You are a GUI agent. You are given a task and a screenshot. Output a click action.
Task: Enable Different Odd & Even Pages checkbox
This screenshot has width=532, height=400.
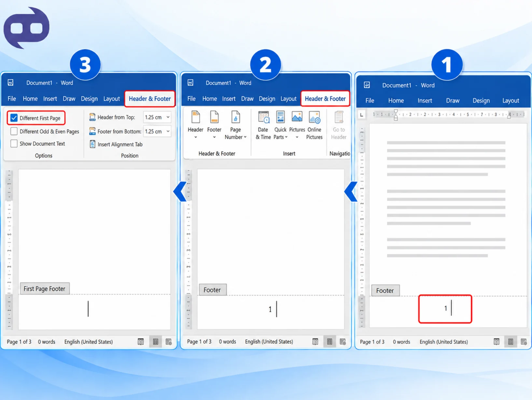(x=14, y=131)
